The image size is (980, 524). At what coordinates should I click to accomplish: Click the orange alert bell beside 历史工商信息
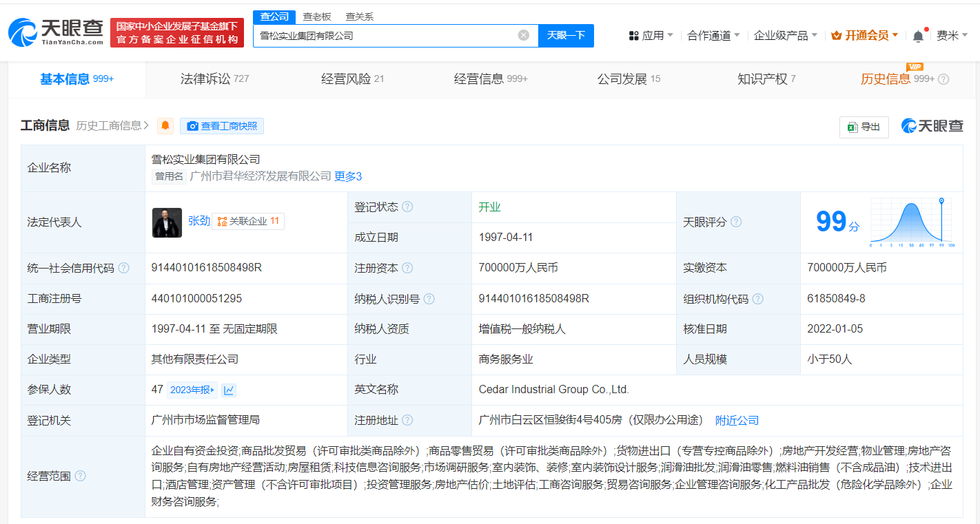pyautogui.click(x=165, y=126)
